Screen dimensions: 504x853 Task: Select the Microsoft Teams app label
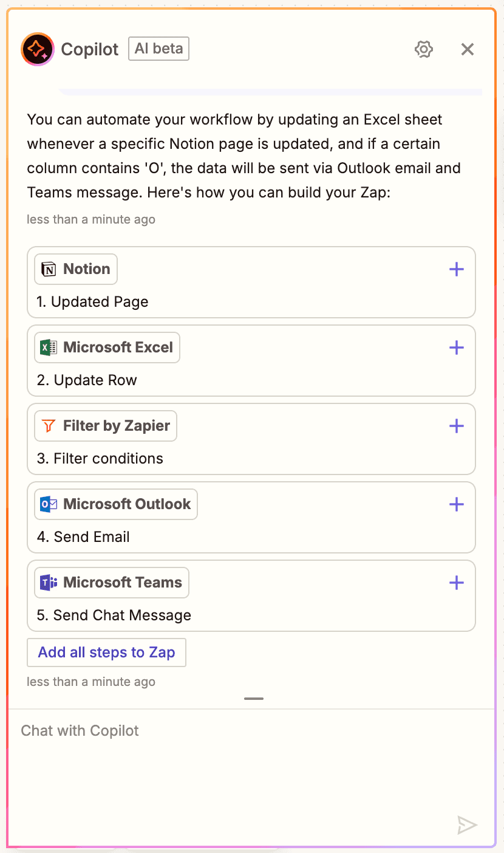pyautogui.click(x=123, y=583)
